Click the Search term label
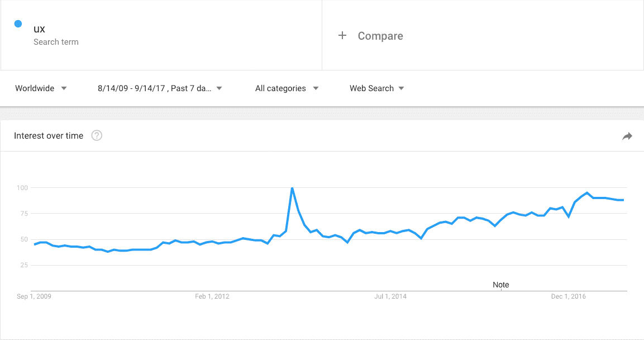This screenshot has width=644, height=340. tap(56, 42)
